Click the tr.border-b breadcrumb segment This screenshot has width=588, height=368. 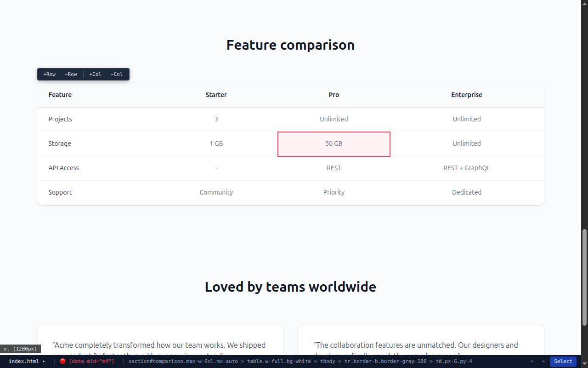(x=386, y=362)
